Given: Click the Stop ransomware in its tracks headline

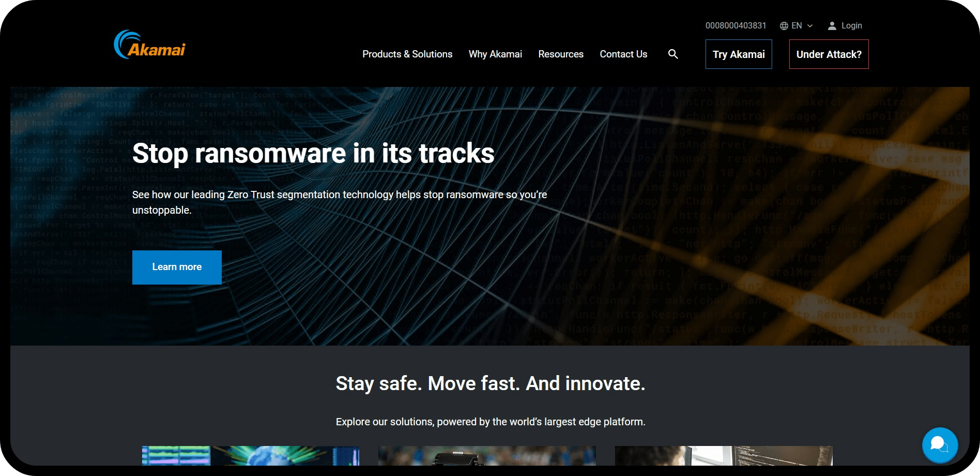Looking at the screenshot, I should coord(313,153).
